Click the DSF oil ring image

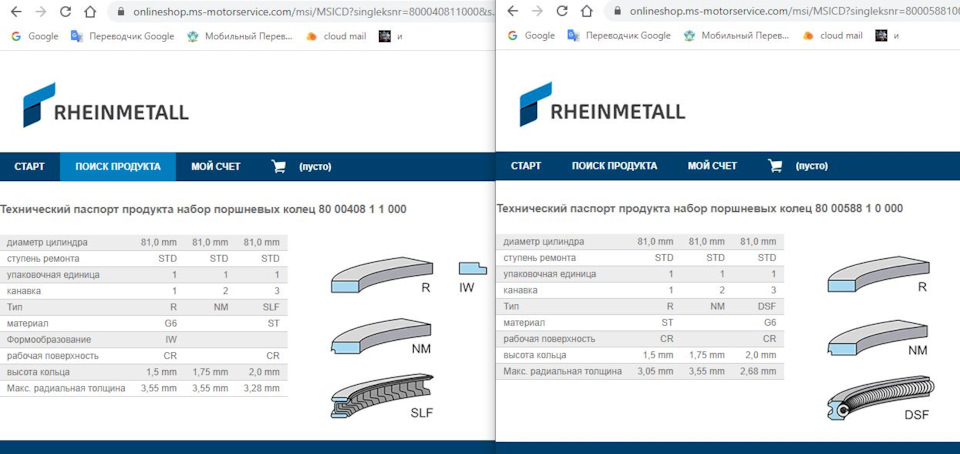point(879,398)
